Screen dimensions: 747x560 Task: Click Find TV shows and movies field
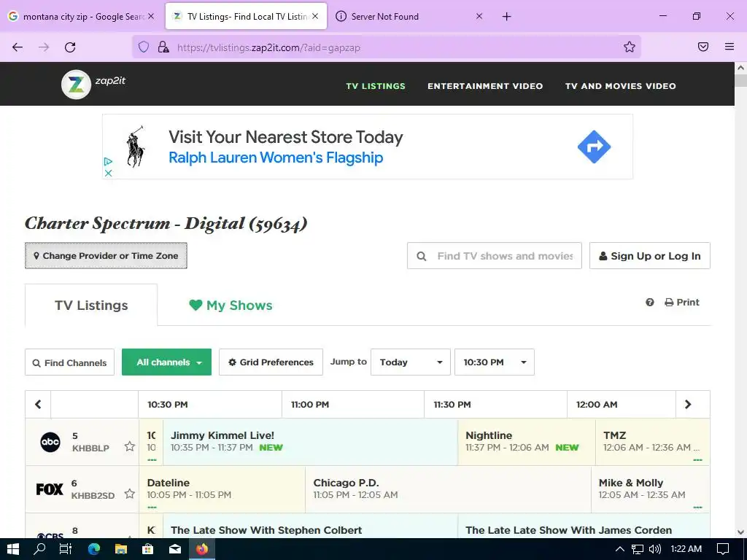coord(495,256)
